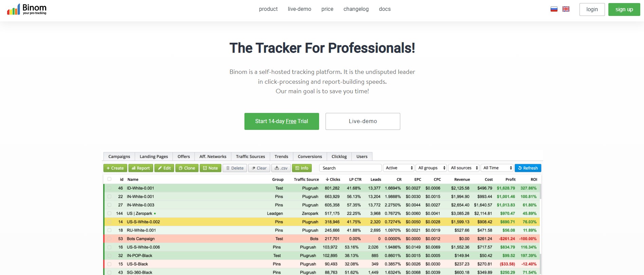Viewport: 644px width, 275px height.
Task: Start the 14-day Free Trial
Action: pos(282,121)
